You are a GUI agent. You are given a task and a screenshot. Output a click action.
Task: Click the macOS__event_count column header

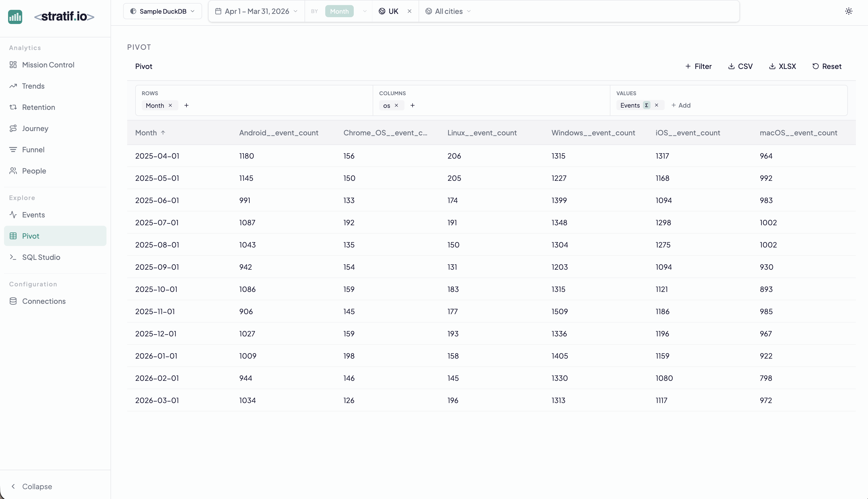coord(798,133)
